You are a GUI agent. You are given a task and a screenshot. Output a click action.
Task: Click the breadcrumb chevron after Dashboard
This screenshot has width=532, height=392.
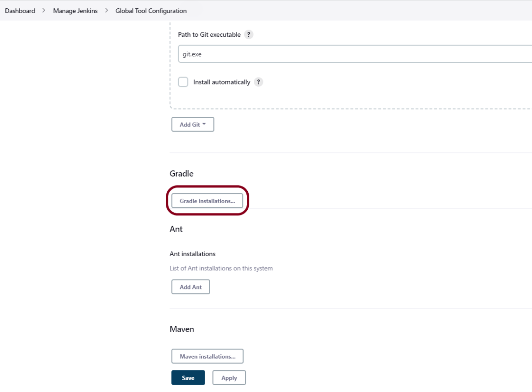pyautogui.click(x=44, y=11)
